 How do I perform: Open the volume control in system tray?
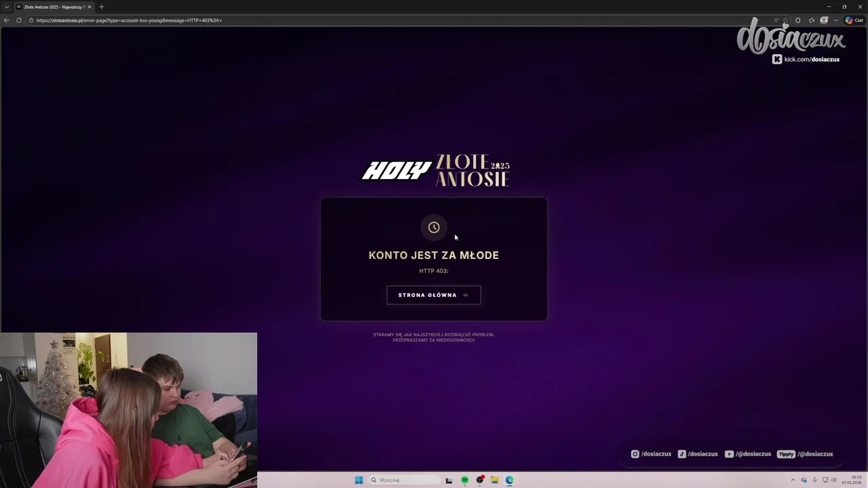tap(833, 480)
